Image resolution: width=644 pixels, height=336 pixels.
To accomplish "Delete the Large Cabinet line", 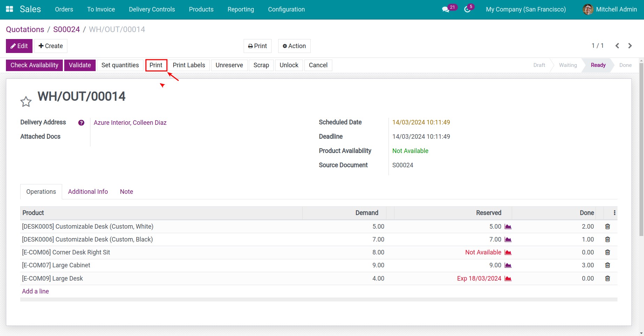I will [x=607, y=265].
